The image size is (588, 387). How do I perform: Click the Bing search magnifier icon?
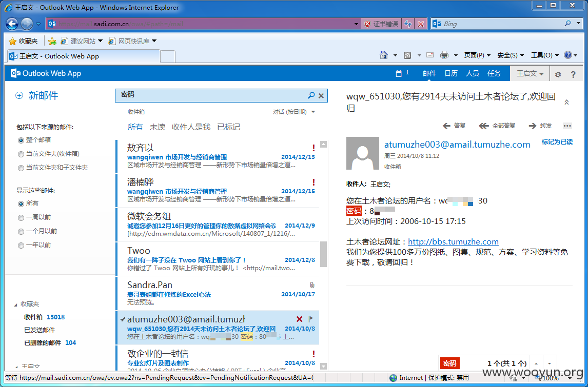pyautogui.click(x=568, y=24)
